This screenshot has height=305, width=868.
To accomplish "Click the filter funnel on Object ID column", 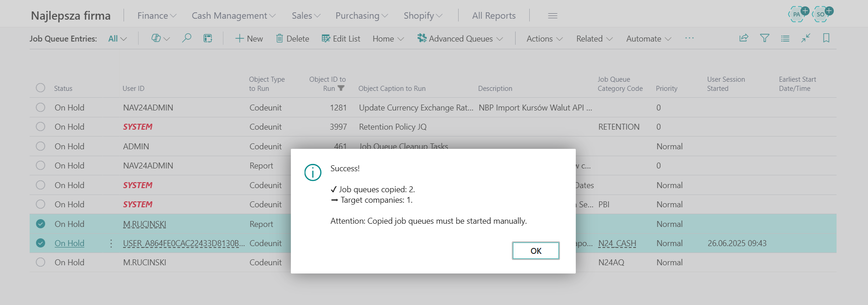I will point(341,88).
